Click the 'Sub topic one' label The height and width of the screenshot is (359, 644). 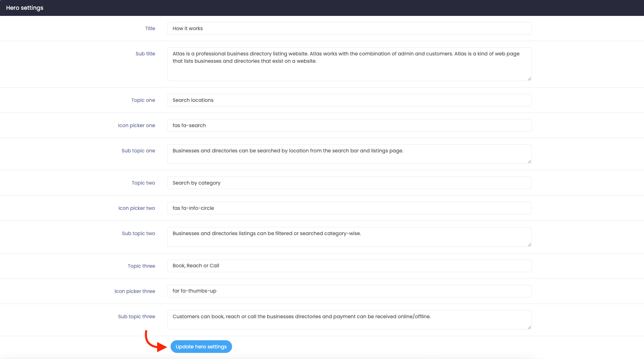[x=138, y=151]
